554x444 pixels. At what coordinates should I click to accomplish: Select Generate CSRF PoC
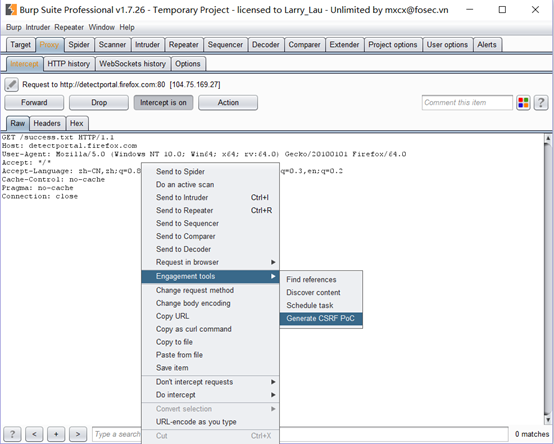point(321,318)
